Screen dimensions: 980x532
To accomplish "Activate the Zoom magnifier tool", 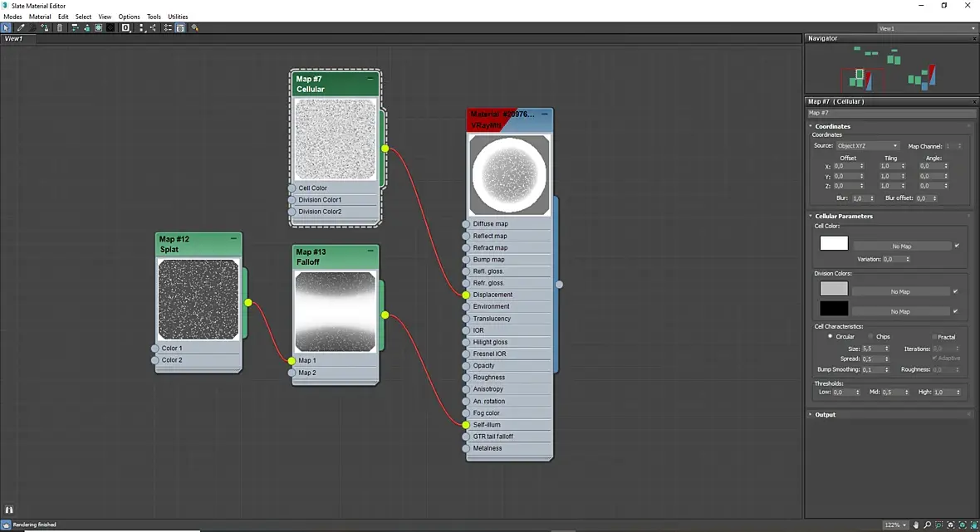I will [x=928, y=525].
